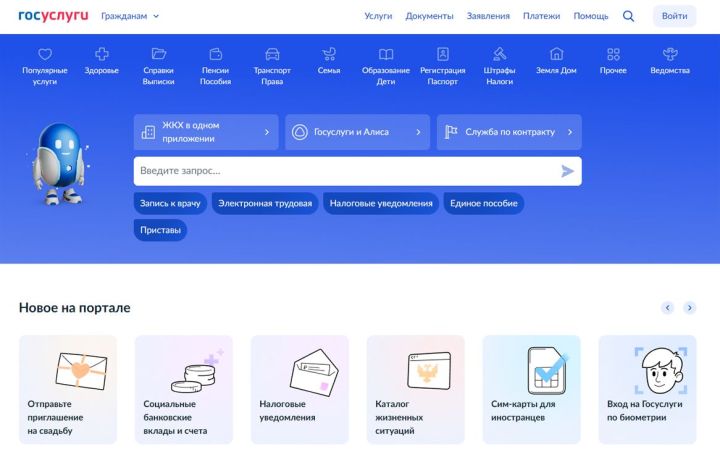Open the Земля Дом house icon
Image resolution: width=720 pixels, height=460 pixels.
point(557,54)
